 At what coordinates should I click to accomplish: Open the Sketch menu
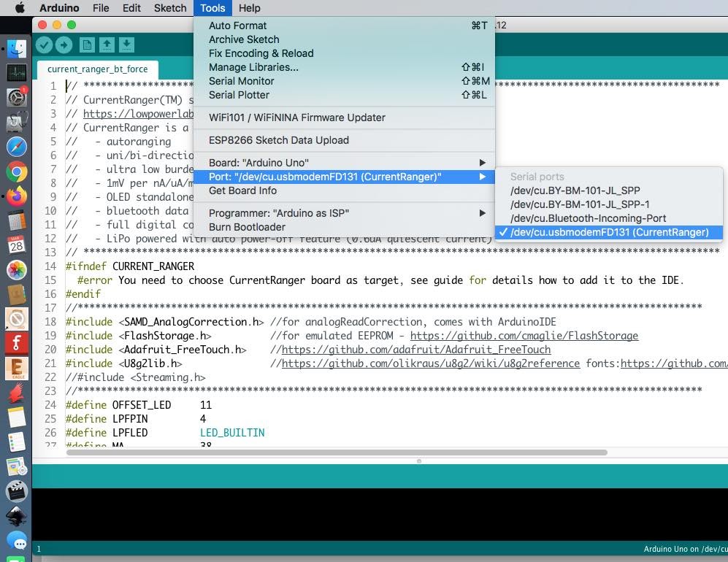(170, 8)
